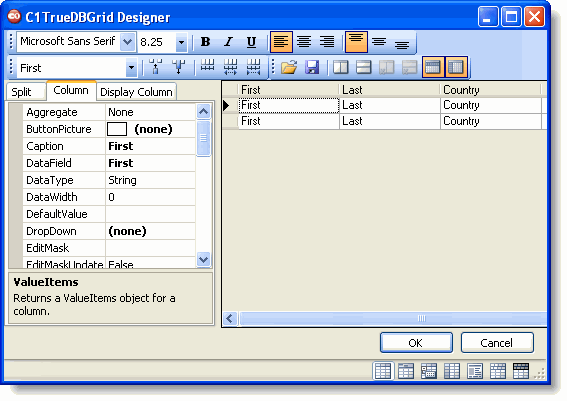This screenshot has width=567, height=401.
Task: Align text vertically to bottom
Action: pyautogui.click(x=402, y=42)
